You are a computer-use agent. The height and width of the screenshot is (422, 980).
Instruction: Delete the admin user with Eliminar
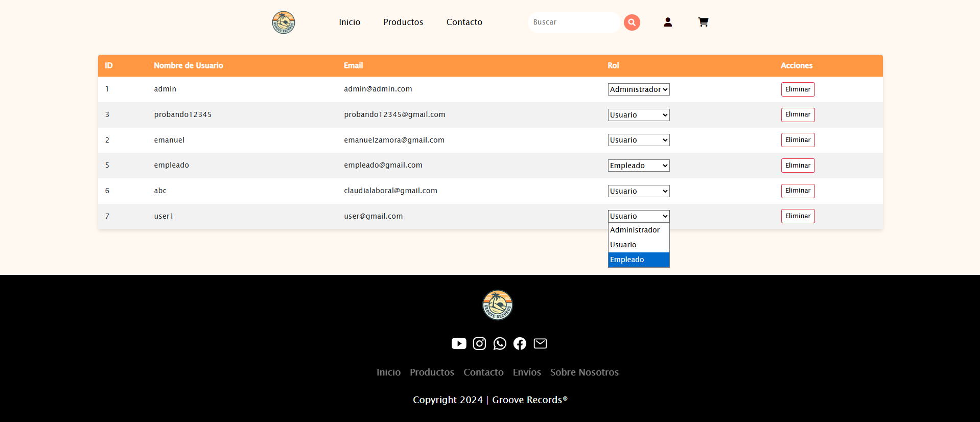pos(798,89)
